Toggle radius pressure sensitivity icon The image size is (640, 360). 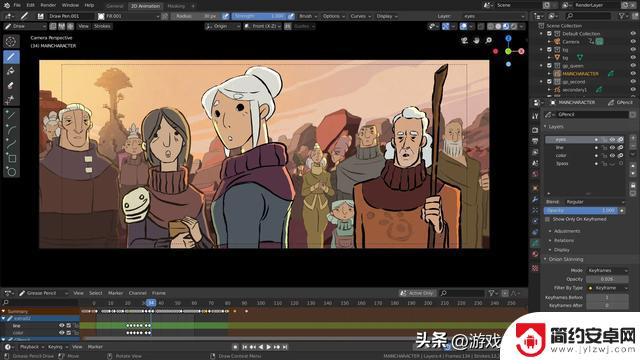tap(226, 16)
